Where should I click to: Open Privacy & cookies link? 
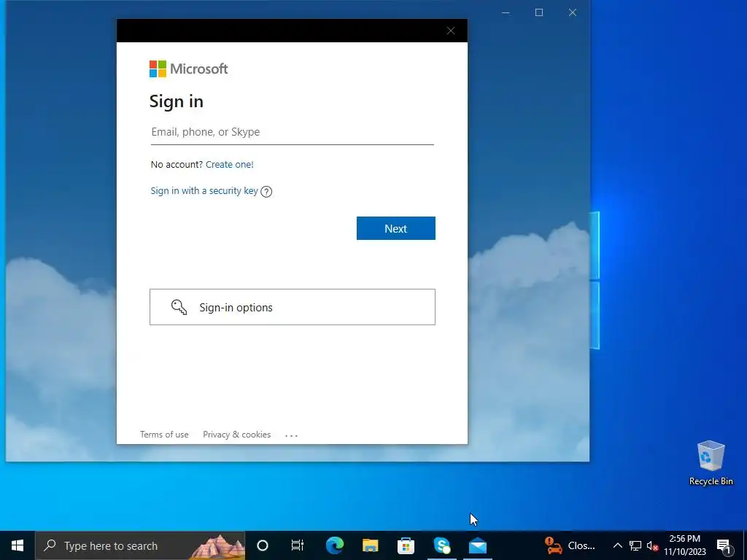237,435
